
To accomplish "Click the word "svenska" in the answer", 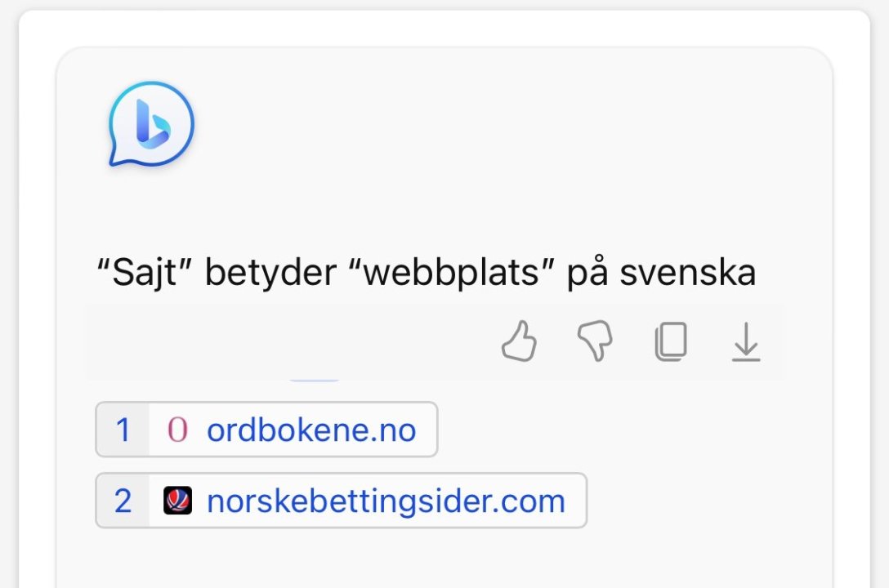I will point(687,274).
